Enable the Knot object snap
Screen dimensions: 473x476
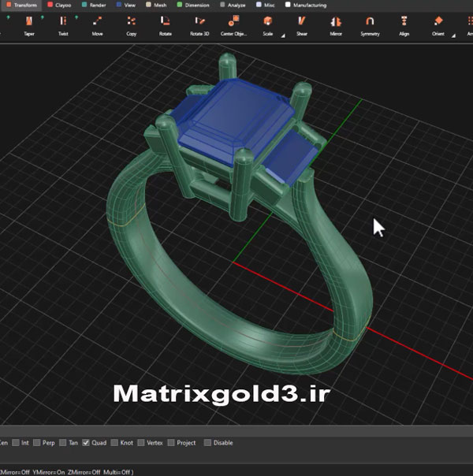tap(114, 443)
